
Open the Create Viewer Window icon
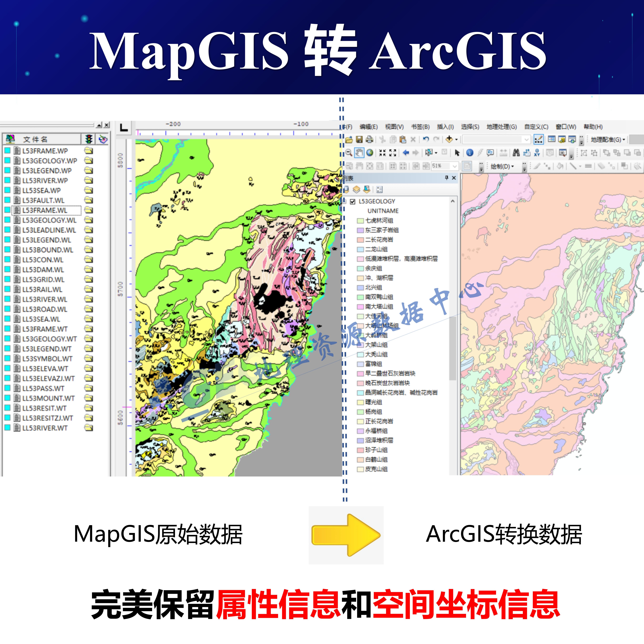coord(563,153)
